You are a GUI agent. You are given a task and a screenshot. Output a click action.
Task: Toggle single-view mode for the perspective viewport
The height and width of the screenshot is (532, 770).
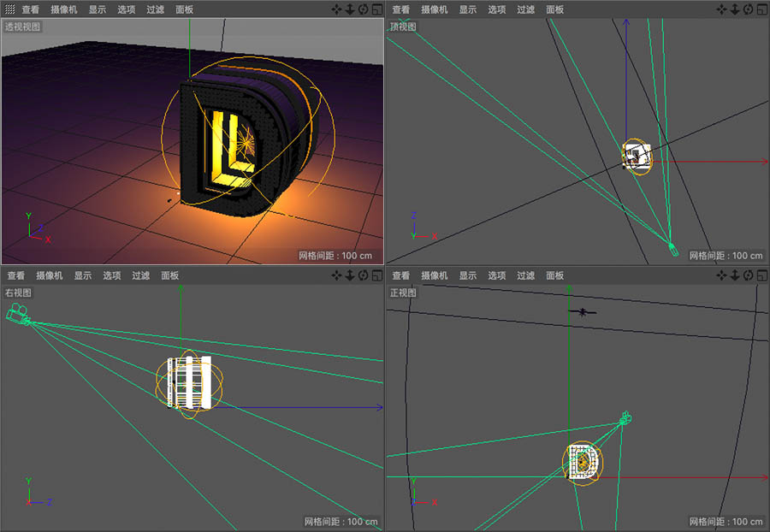coord(376,9)
